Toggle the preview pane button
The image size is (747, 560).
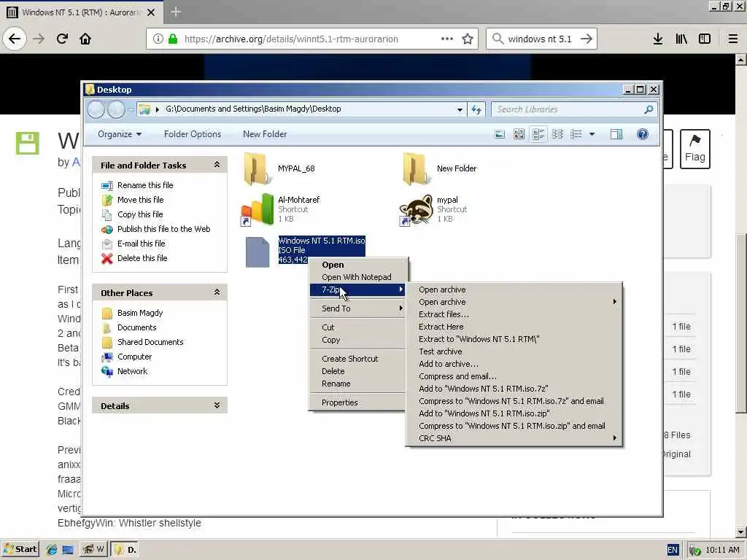616,135
